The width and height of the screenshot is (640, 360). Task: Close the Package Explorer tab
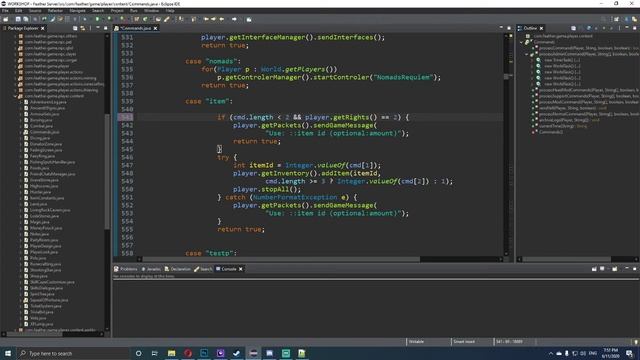pos(42,28)
